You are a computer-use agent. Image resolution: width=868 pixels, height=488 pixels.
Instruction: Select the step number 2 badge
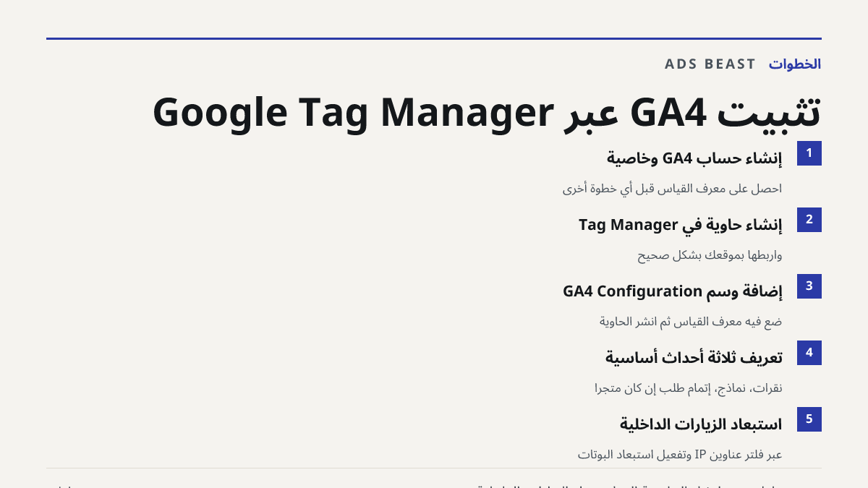click(809, 220)
